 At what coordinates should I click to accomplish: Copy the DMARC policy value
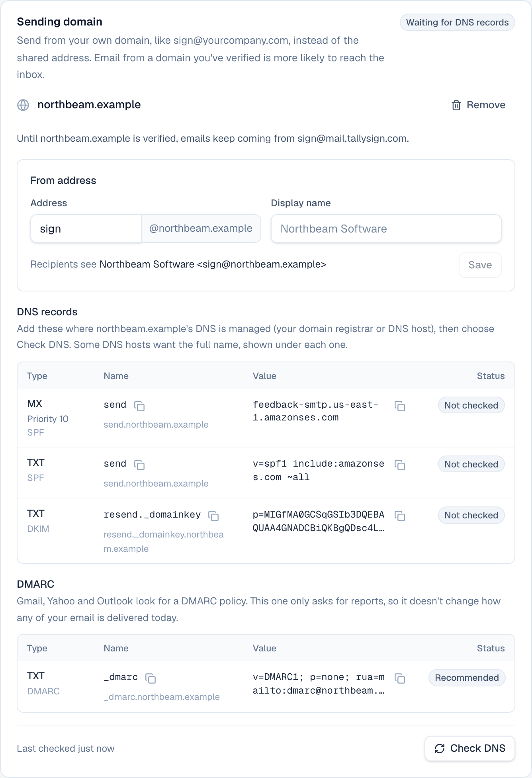400,678
